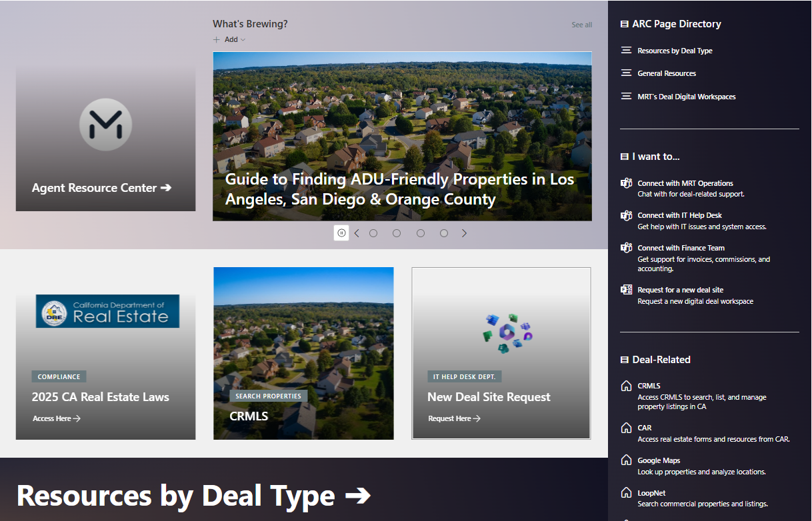Screen dimensions: 812x521
Task: Go to next carousel slide
Action: [465, 233]
